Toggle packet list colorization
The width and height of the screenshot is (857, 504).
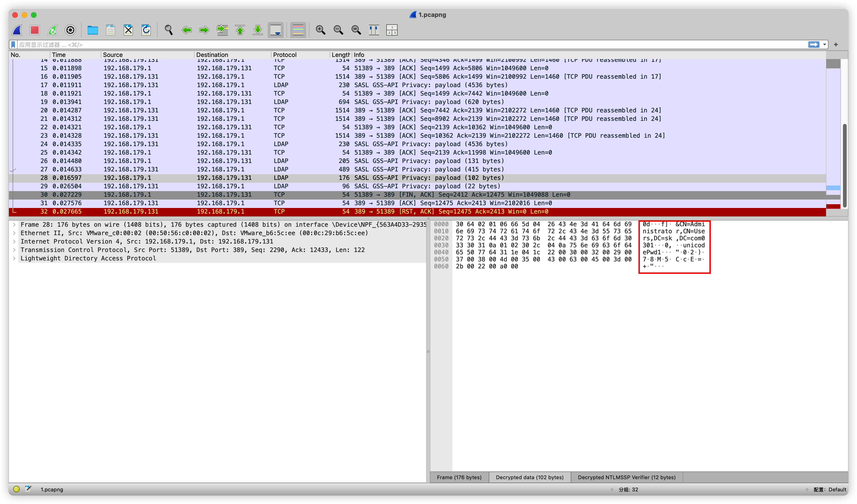click(298, 30)
